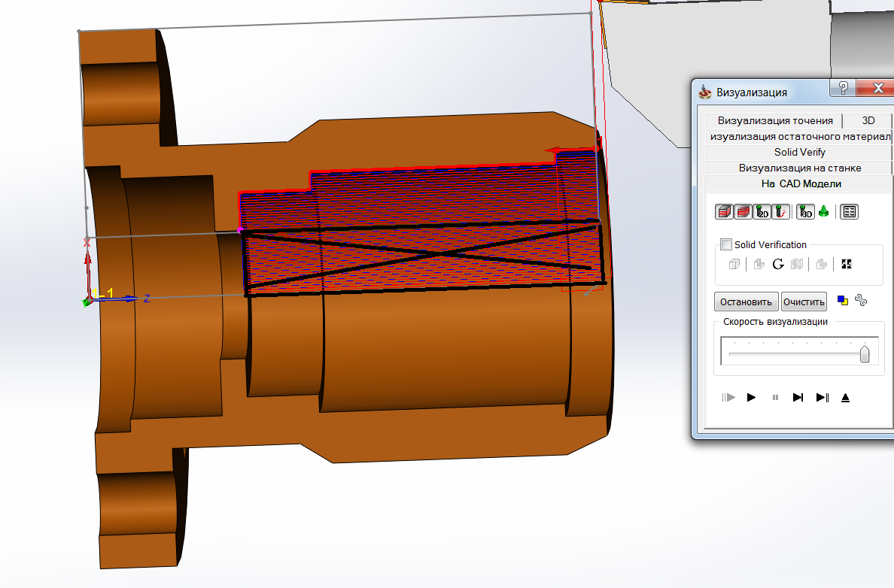Click the green tool holder icon
Image resolution: width=894 pixels, height=588 pixels.
[x=823, y=211]
